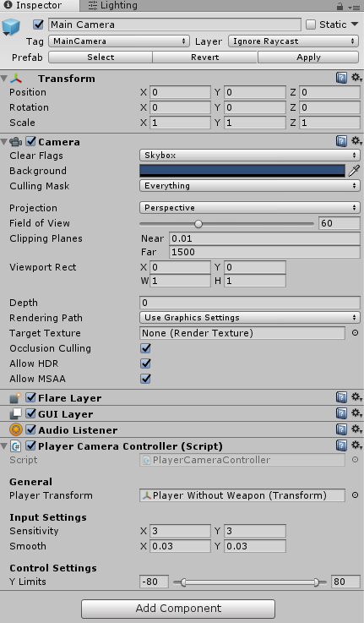The height and width of the screenshot is (623, 364).
Task: Open the Layer dropdown showing Ignore Raycast
Action: click(293, 41)
